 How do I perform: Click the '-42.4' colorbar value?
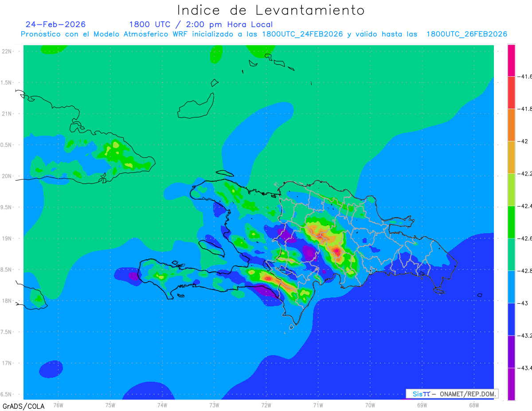pyautogui.click(x=525, y=206)
